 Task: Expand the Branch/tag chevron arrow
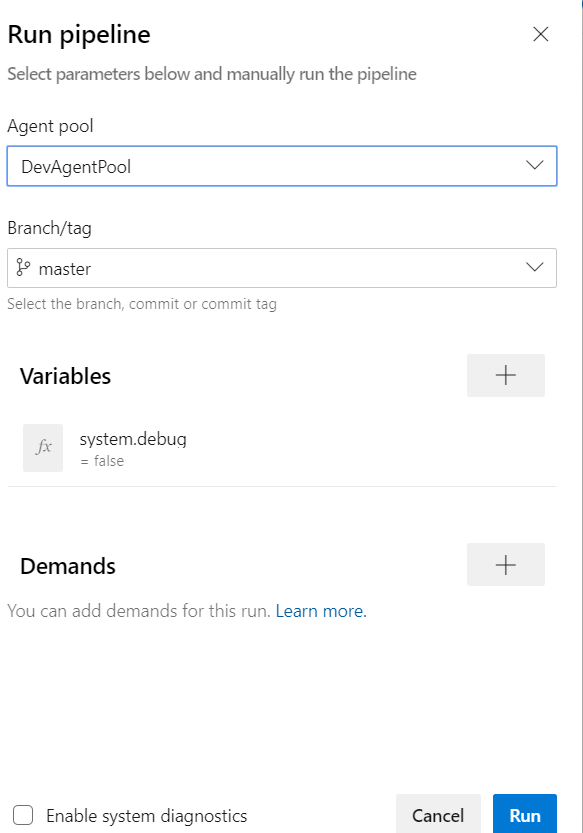point(534,267)
